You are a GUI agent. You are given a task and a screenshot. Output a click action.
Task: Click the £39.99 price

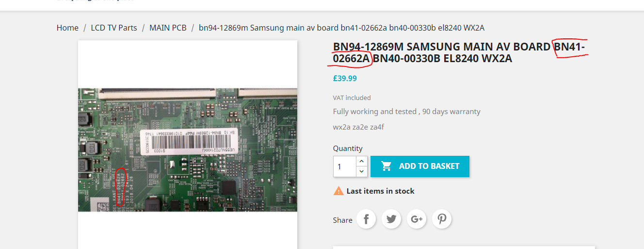(345, 78)
